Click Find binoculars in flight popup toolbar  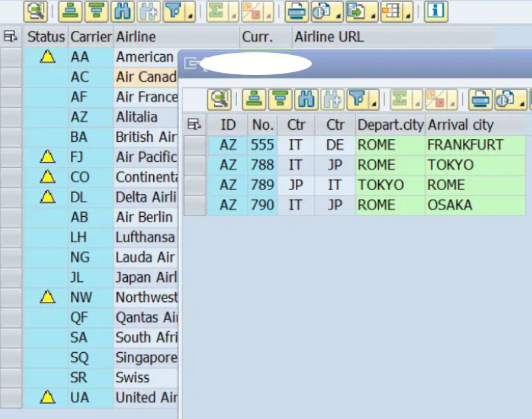(306, 100)
